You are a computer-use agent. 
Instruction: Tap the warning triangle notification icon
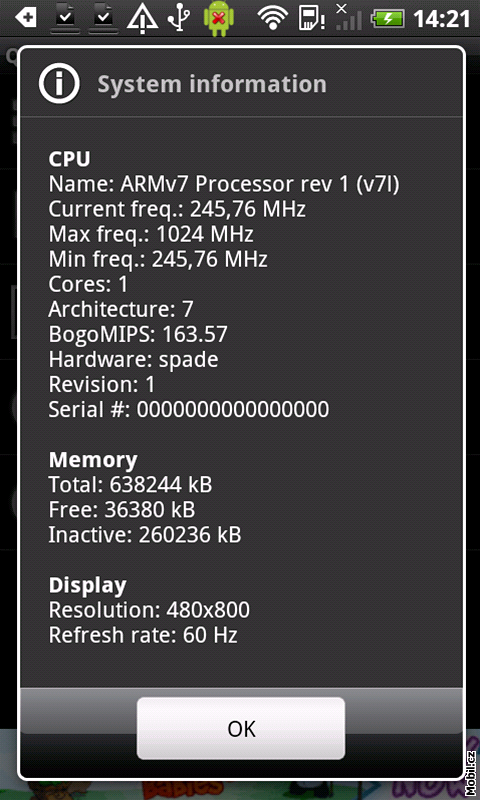click(143, 19)
